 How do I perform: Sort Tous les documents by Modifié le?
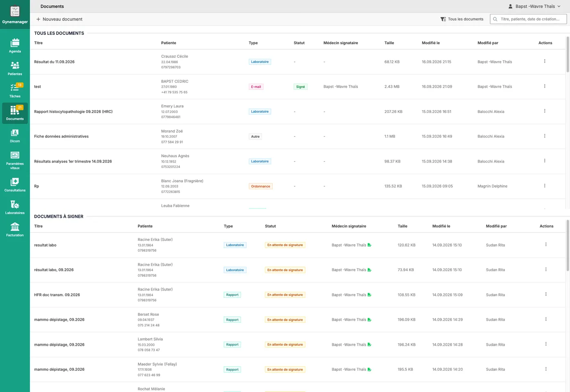click(x=431, y=43)
